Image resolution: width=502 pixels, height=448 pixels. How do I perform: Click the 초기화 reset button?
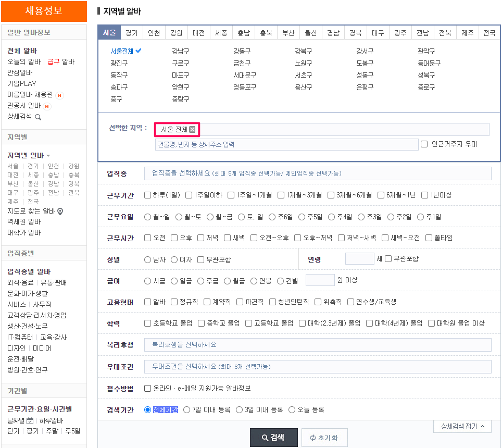324,438
